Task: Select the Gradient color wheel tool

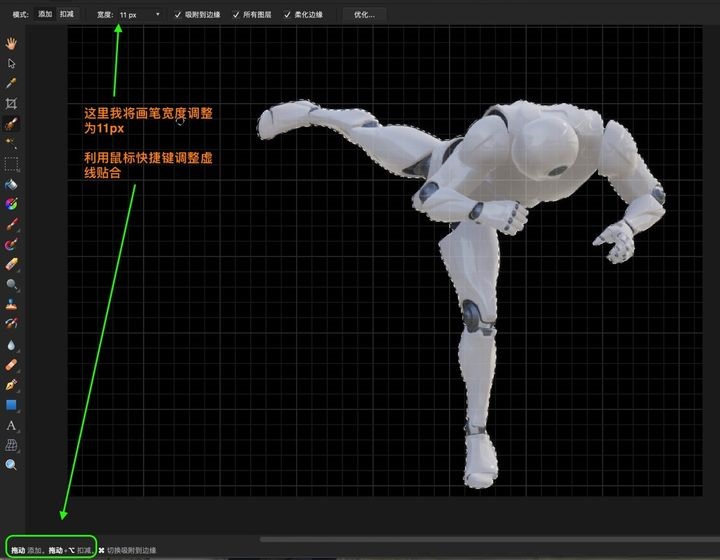Action: pyautogui.click(x=12, y=204)
